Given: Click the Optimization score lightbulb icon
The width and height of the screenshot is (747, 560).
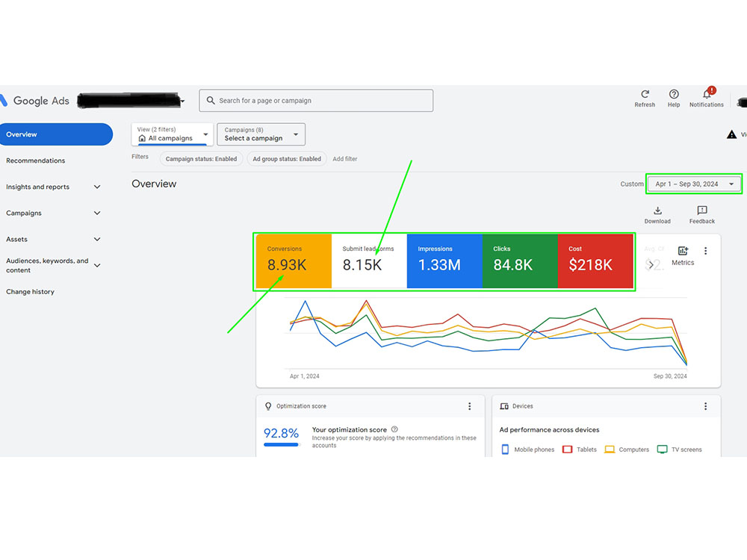Looking at the screenshot, I should click(268, 406).
